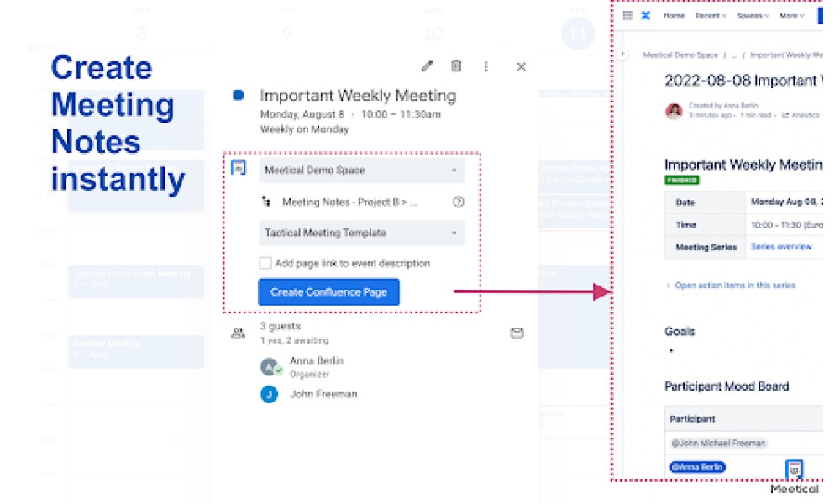
Task: Click John Freeman's avatar
Action: (269, 395)
